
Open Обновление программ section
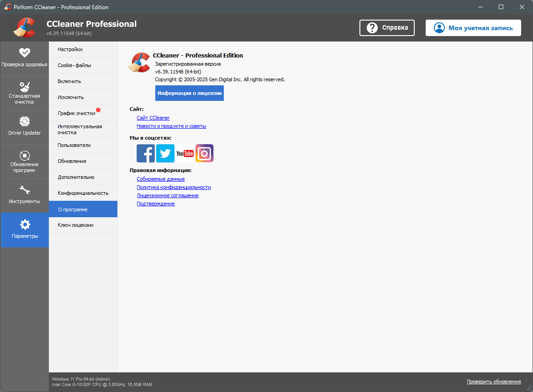(25, 162)
